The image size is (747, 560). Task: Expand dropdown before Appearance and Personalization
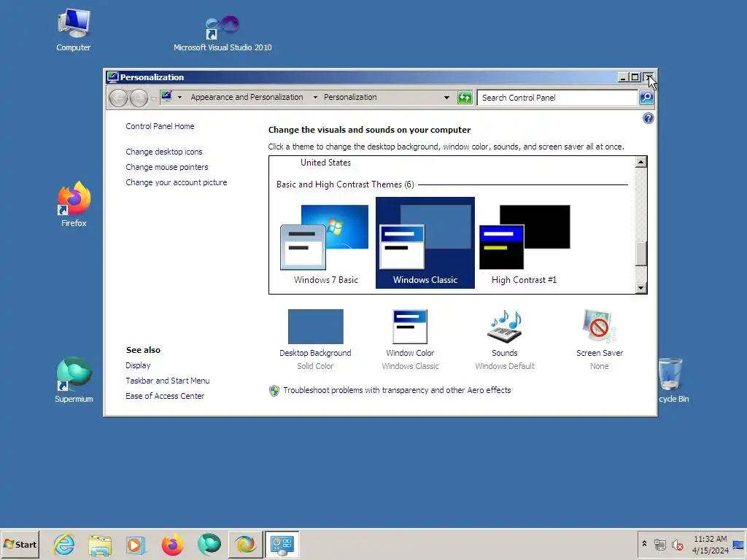pyautogui.click(x=179, y=97)
